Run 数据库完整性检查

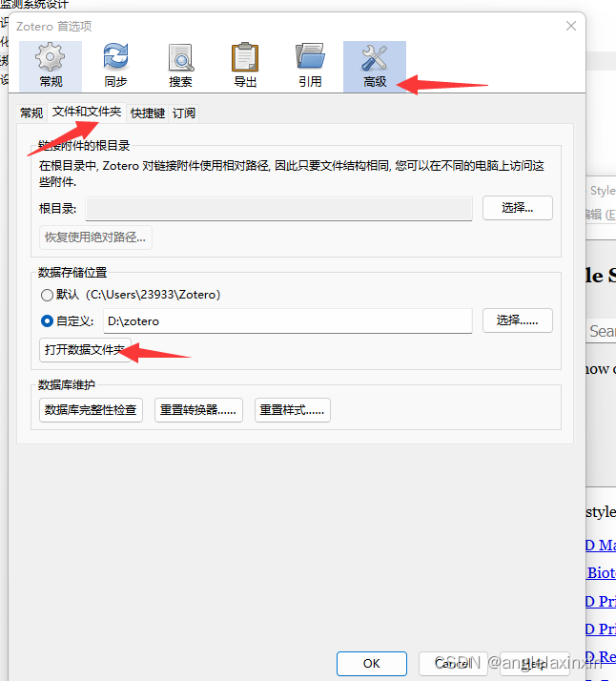coord(91,410)
